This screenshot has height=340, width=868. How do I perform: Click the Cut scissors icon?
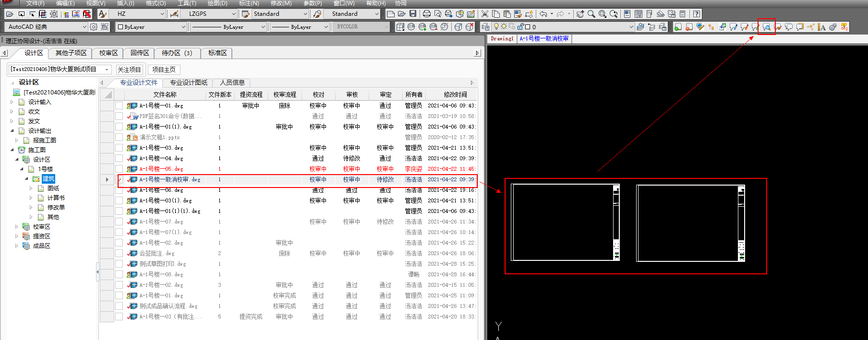[x=485, y=14]
